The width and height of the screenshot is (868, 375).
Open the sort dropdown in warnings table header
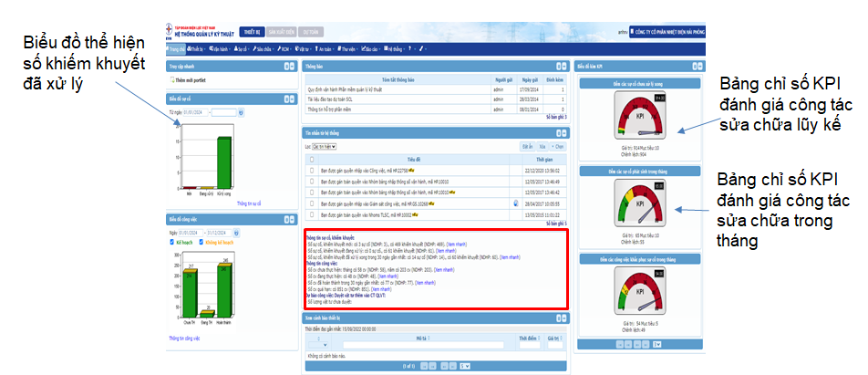click(x=318, y=345)
